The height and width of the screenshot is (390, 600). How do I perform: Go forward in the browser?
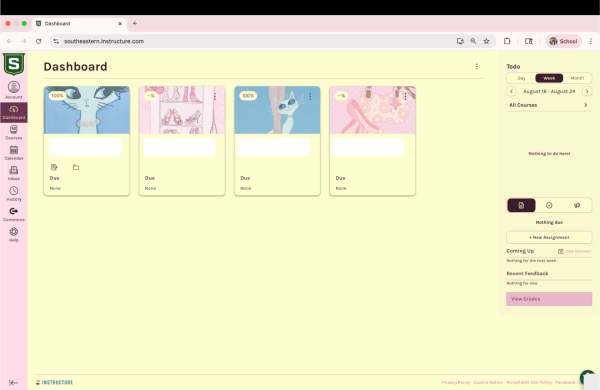(24, 41)
